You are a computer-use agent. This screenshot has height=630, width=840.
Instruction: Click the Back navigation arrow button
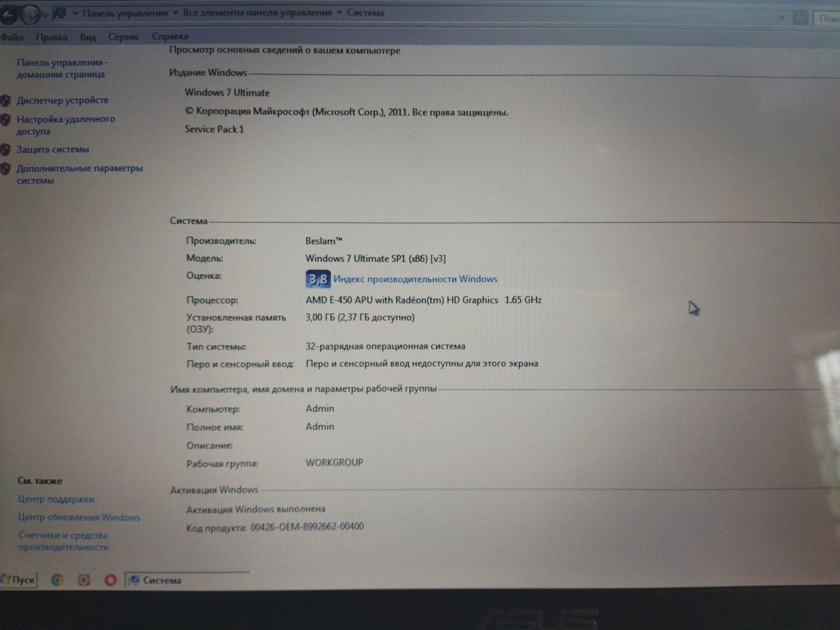[8, 15]
